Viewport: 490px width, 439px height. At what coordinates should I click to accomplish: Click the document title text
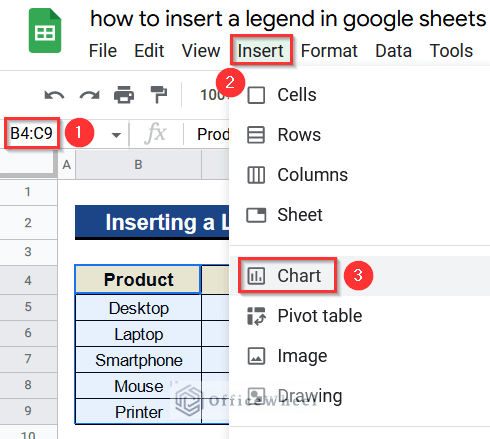[x=288, y=19]
